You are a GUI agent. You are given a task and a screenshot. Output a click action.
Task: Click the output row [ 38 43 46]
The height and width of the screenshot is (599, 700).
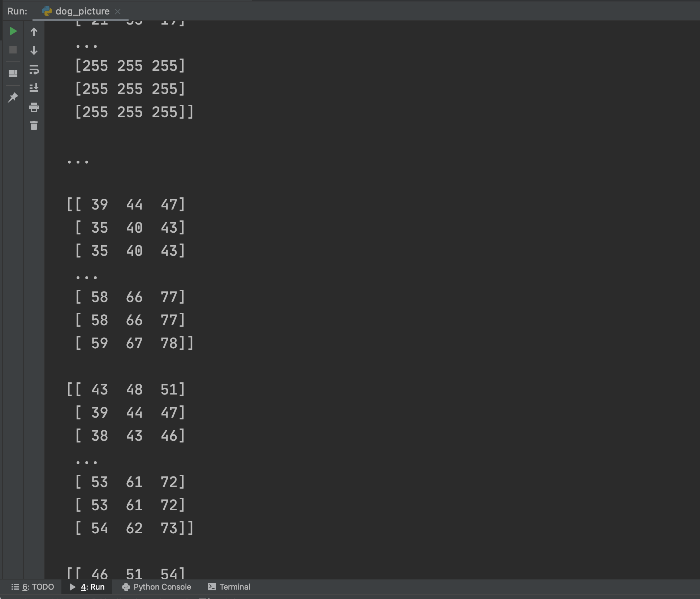(130, 436)
